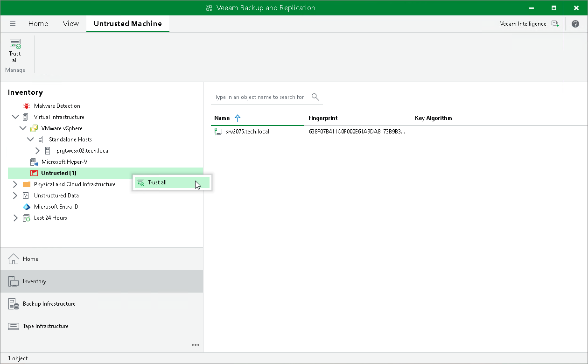This screenshot has width=588, height=364.
Task: Click the Virtual Infrastructure server icon
Action: [26, 117]
